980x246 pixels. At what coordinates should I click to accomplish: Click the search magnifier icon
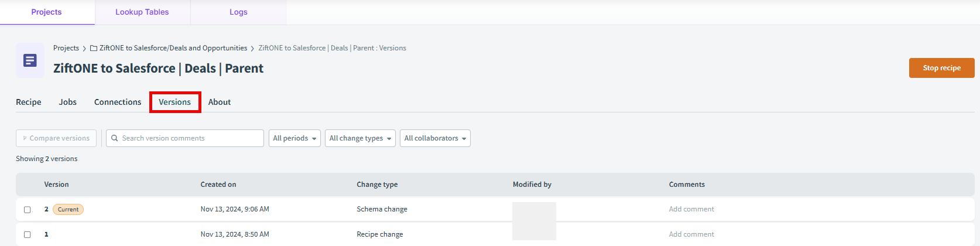click(115, 138)
